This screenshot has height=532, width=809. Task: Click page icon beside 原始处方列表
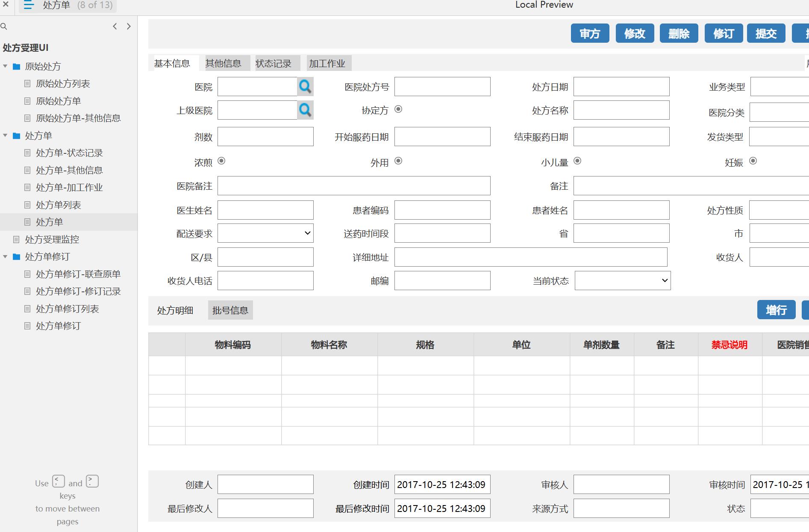[x=27, y=84]
